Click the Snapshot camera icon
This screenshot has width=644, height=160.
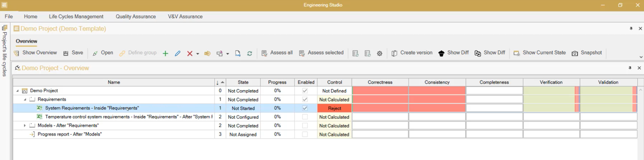coord(575,53)
